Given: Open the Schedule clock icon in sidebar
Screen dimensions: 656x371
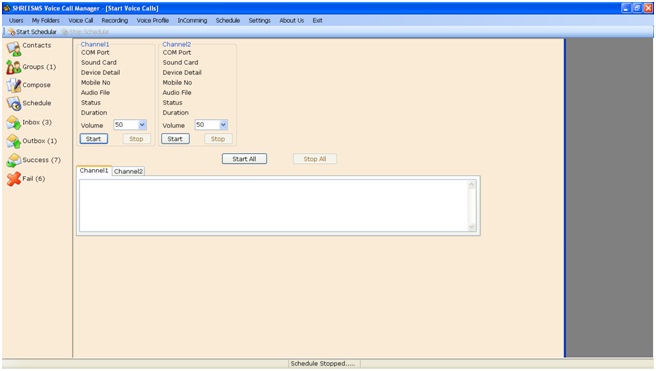Looking at the screenshot, I should (x=14, y=103).
